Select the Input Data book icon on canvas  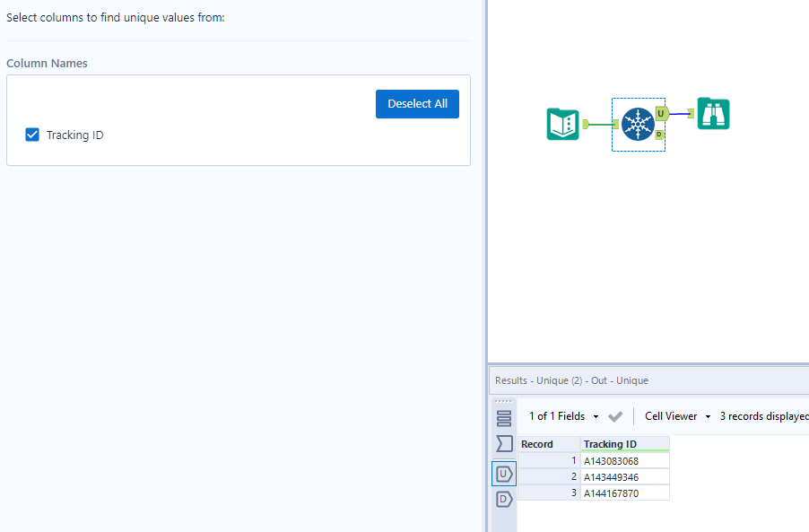pos(562,125)
